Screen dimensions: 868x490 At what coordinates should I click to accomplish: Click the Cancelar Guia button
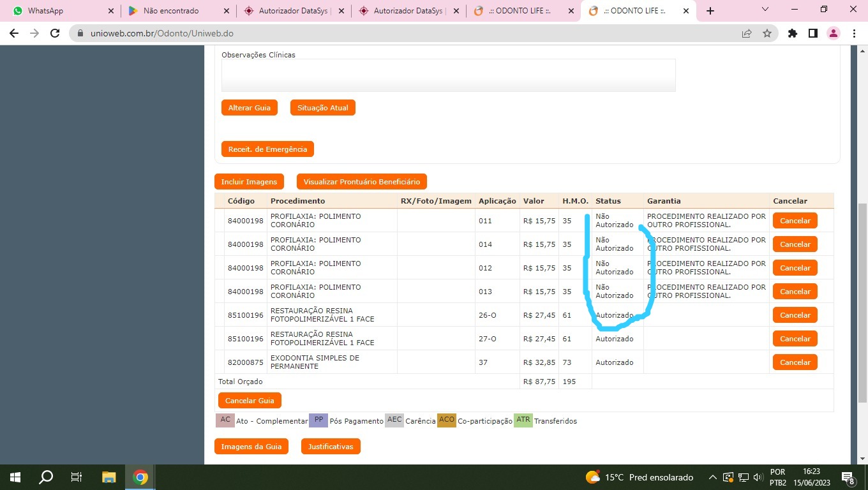(250, 401)
